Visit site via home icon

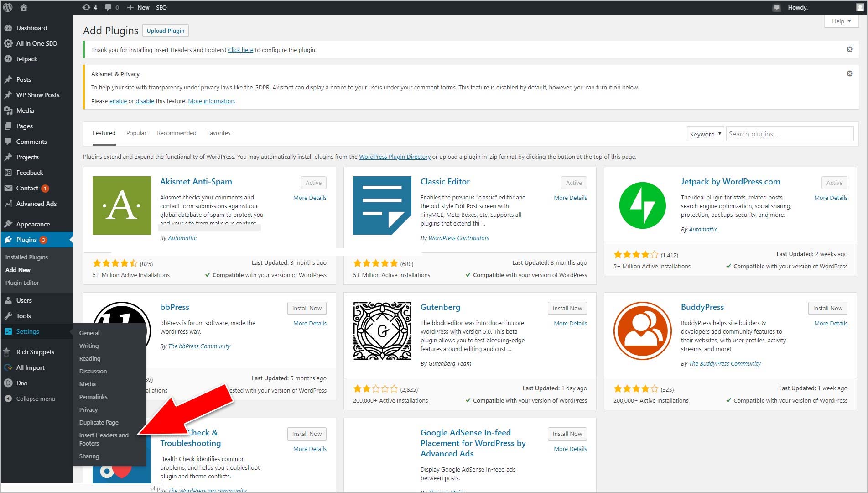[x=24, y=7]
